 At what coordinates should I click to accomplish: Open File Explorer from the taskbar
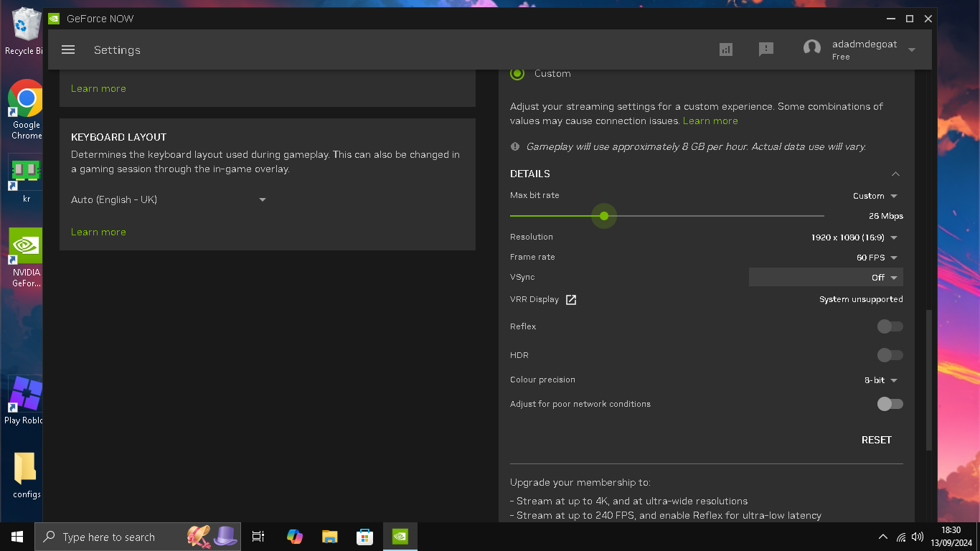pos(330,537)
